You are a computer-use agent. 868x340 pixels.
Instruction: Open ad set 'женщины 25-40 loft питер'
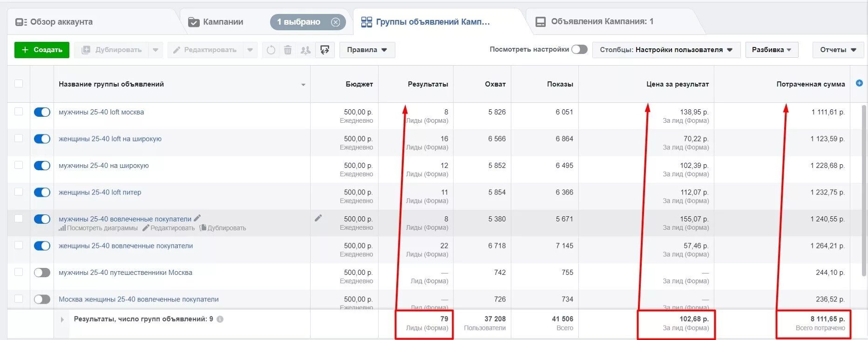pyautogui.click(x=100, y=192)
